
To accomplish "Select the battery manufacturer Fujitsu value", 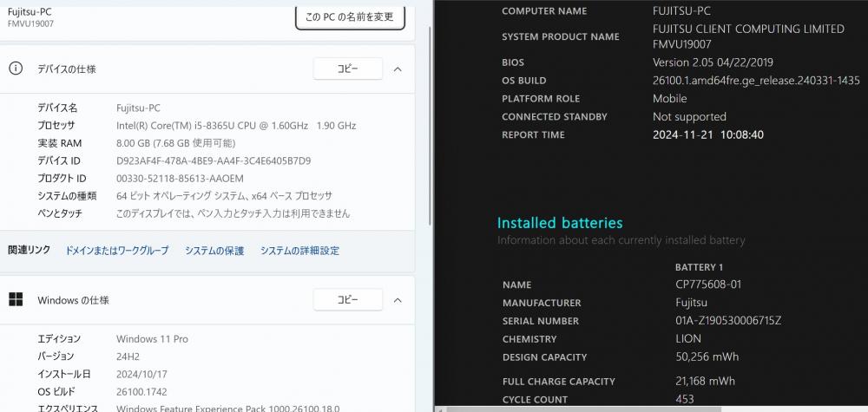I will 692,303.
